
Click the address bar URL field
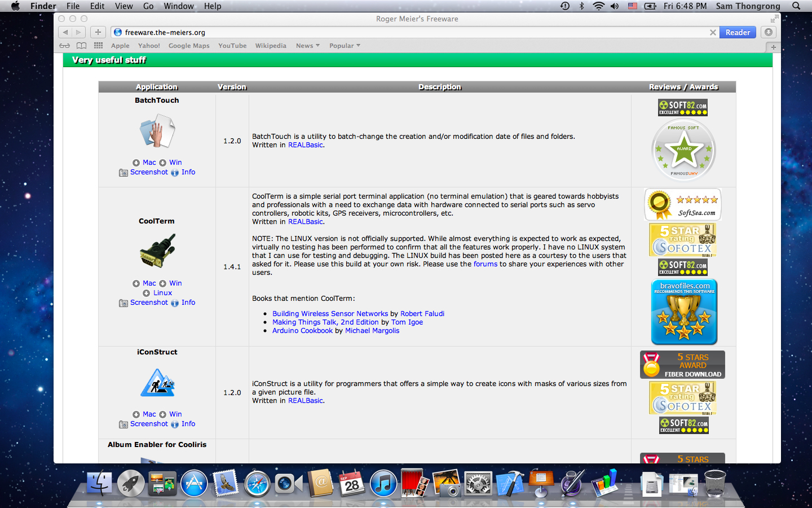[414, 33]
